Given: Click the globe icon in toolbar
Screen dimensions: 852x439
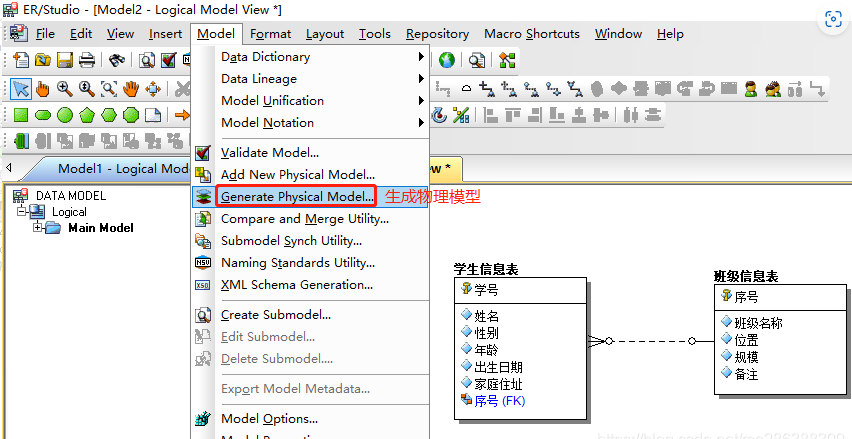Looking at the screenshot, I should (447, 60).
